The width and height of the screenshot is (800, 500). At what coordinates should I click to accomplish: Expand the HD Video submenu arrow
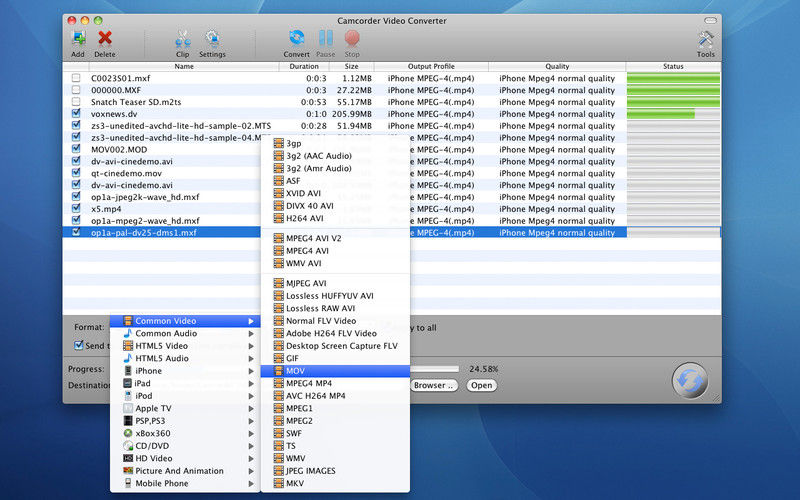point(251,459)
